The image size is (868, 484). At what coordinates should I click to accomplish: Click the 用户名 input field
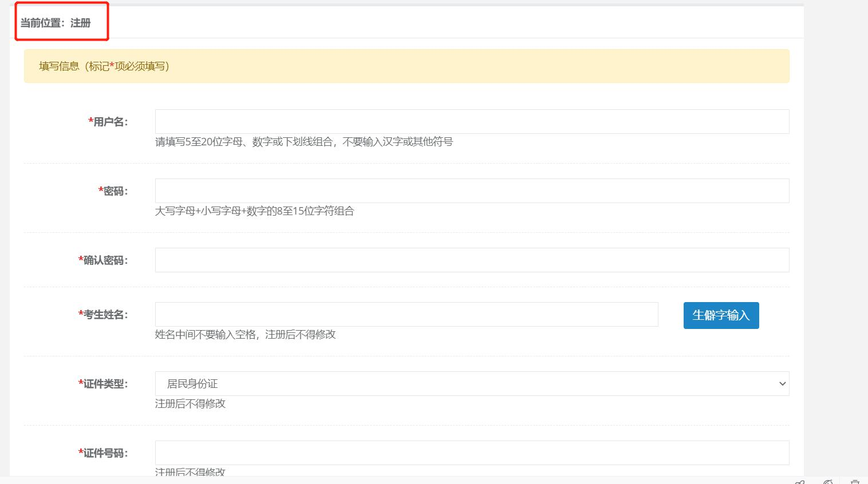tap(472, 121)
